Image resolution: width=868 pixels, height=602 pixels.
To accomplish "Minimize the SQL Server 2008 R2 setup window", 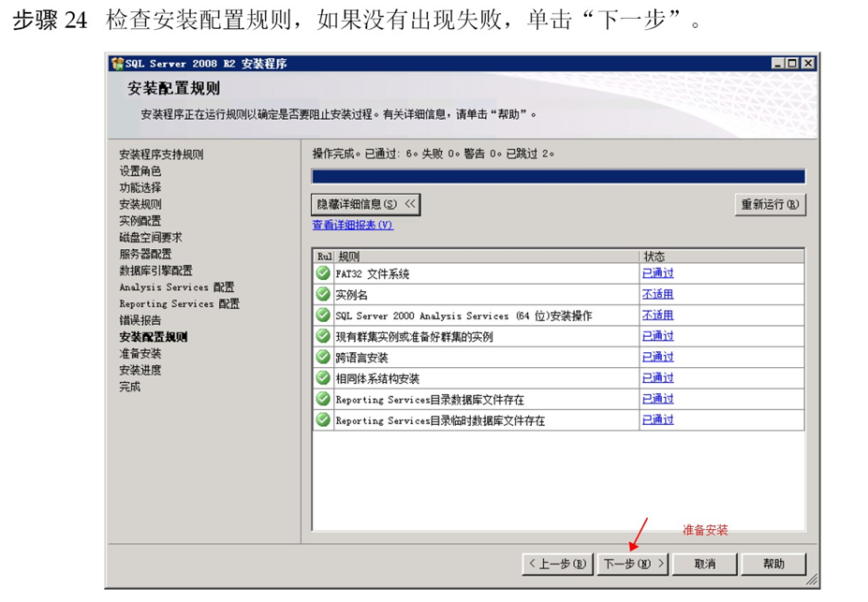I will pos(778,64).
